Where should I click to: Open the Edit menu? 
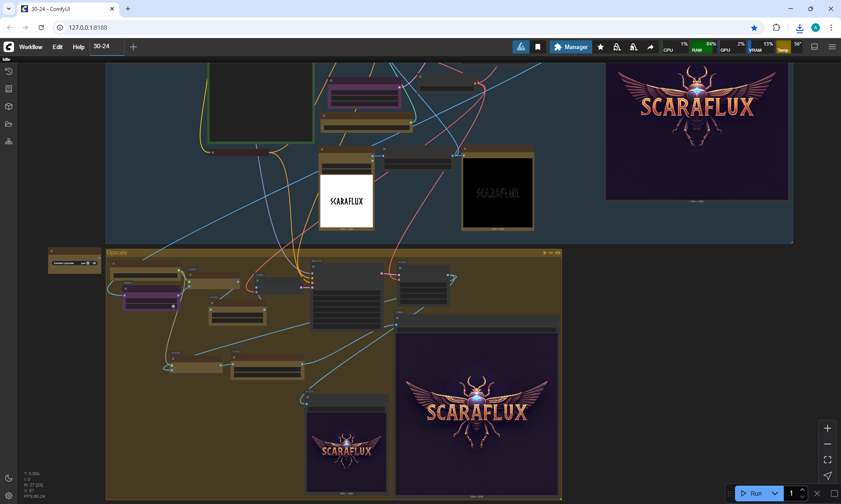pos(57,47)
